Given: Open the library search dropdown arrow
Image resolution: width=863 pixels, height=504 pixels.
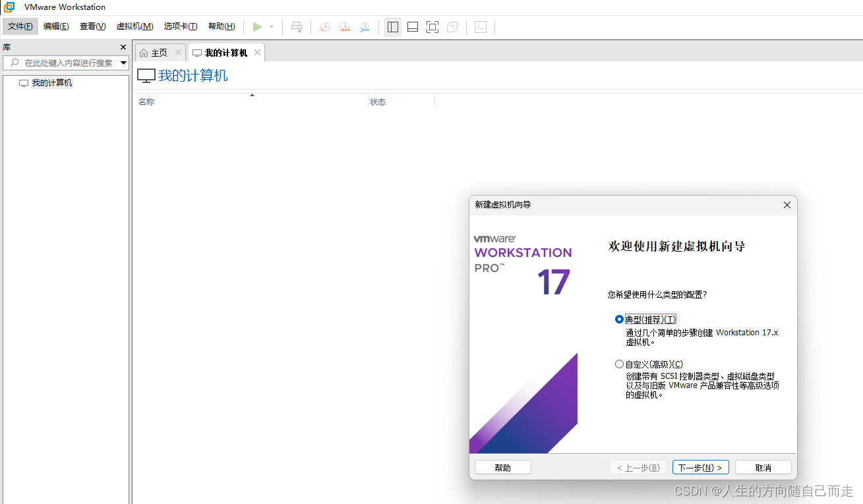Looking at the screenshot, I should point(123,63).
